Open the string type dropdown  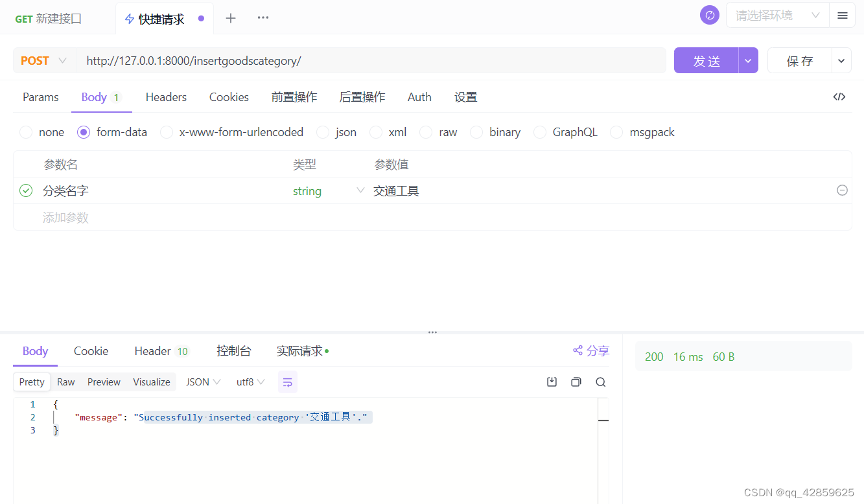(328, 190)
